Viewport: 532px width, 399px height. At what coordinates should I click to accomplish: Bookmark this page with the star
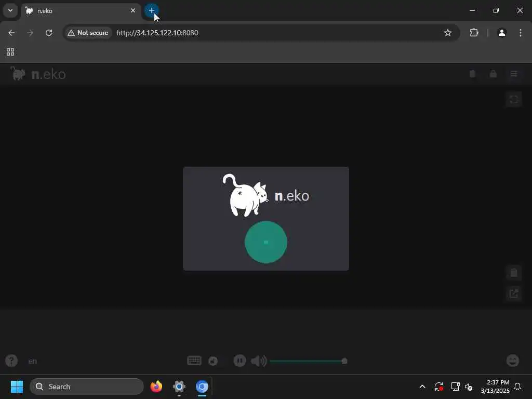(x=448, y=33)
